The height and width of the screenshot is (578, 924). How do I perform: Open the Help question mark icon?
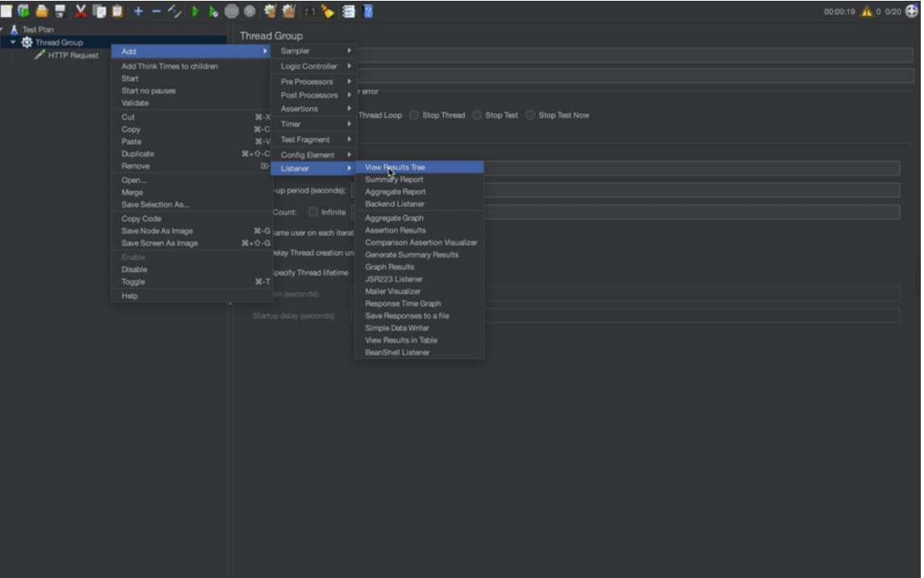pyautogui.click(x=368, y=11)
